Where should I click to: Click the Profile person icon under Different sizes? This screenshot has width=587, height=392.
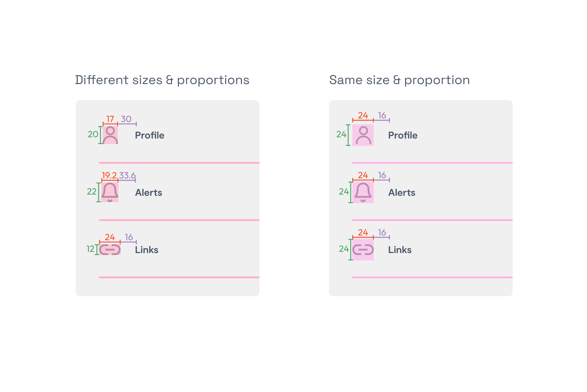pos(110,135)
